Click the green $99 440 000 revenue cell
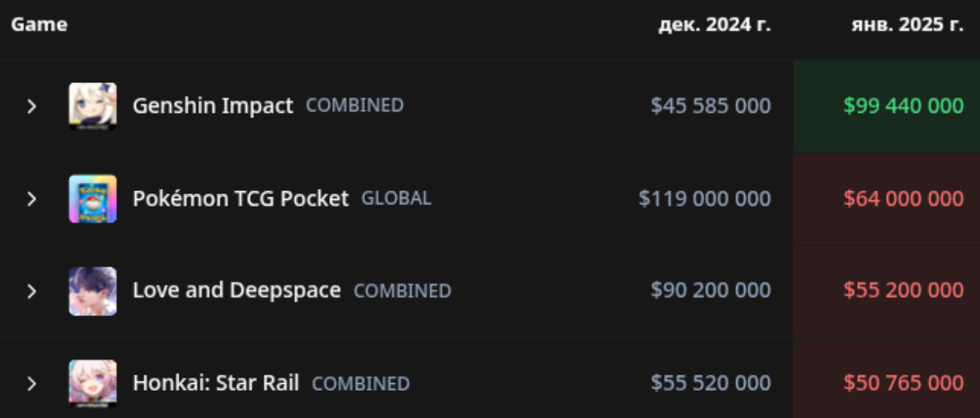 [886, 106]
